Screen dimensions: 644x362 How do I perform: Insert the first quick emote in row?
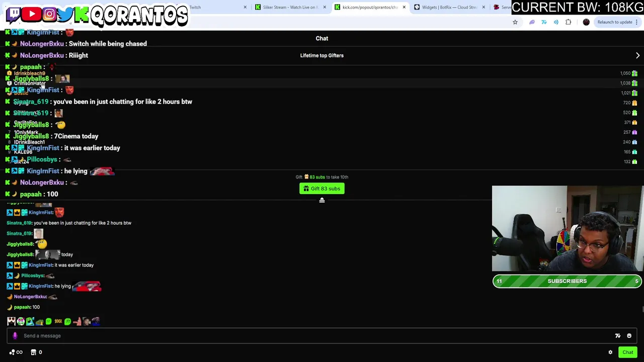(11, 321)
